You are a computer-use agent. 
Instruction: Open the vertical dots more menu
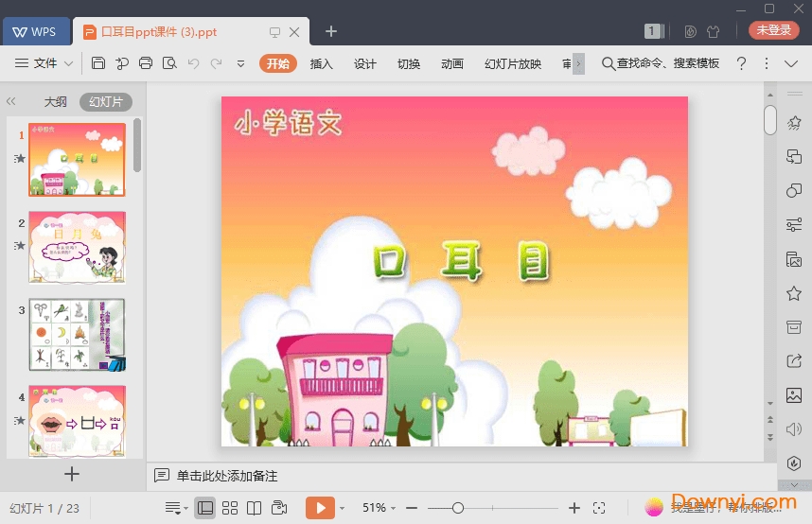tap(767, 63)
